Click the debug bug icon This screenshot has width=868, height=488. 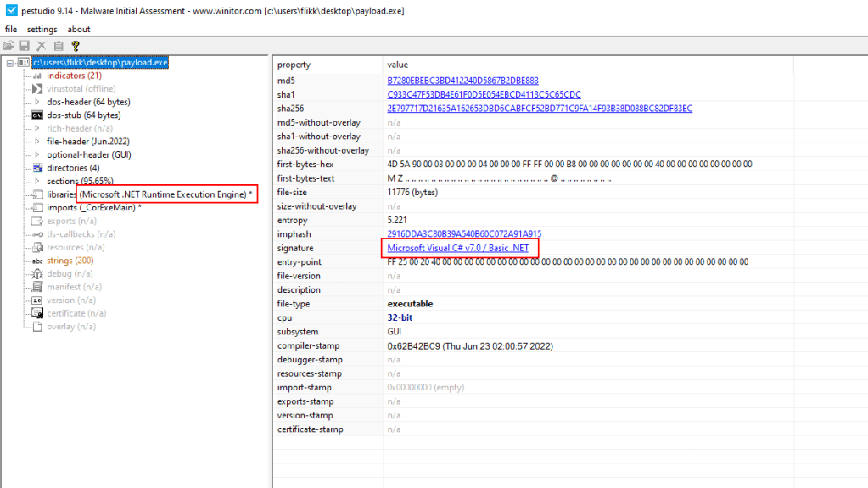pos(36,274)
